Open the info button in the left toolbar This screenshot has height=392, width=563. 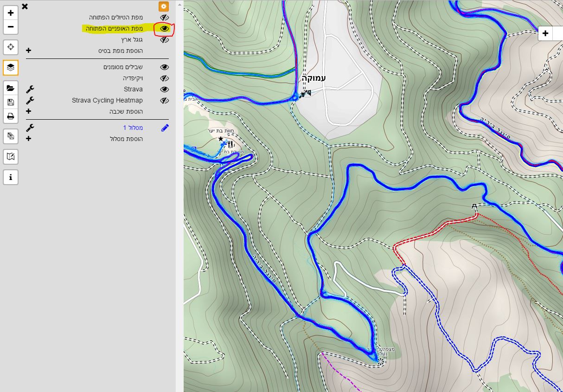coord(11,177)
